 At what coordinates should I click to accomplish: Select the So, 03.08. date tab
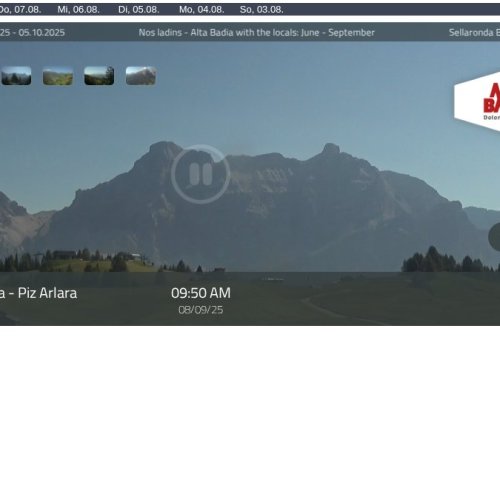pos(262,10)
